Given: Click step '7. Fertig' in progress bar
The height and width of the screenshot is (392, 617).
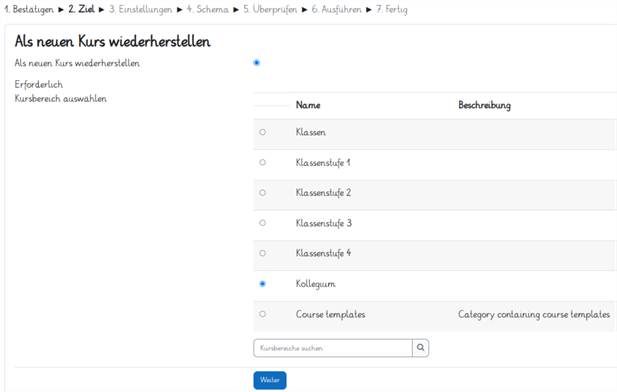Looking at the screenshot, I should click(x=392, y=9).
